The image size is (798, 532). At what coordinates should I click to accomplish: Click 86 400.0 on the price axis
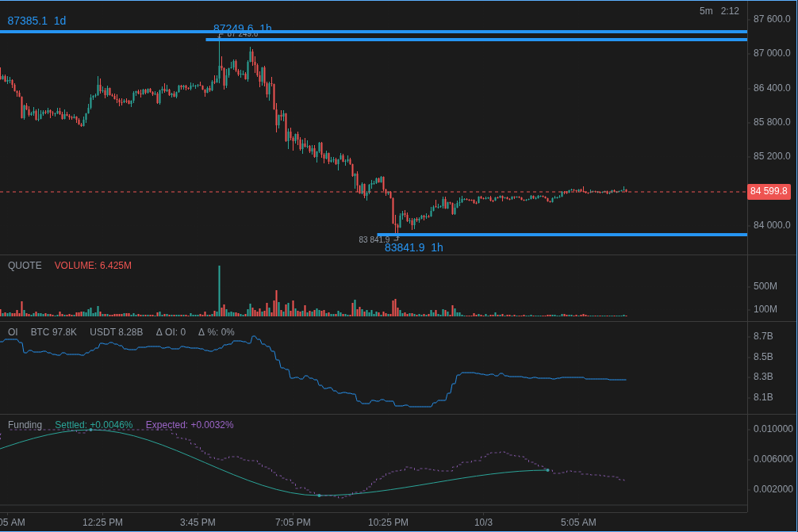point(772,88)
